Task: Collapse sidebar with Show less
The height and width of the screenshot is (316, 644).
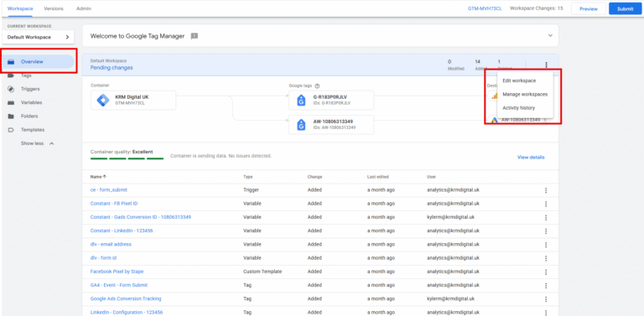Action: pos(38,143)
